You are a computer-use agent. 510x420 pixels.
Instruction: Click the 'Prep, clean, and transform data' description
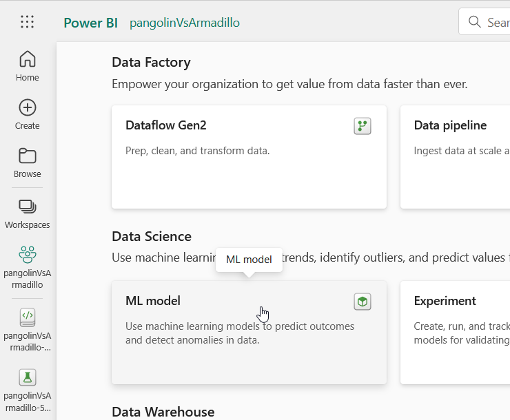[197, 150]
